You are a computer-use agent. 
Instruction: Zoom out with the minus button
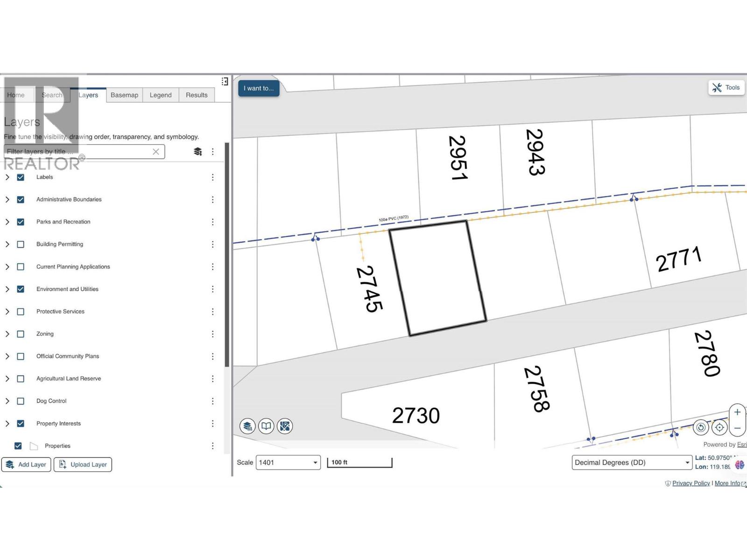tap(737, 428)
